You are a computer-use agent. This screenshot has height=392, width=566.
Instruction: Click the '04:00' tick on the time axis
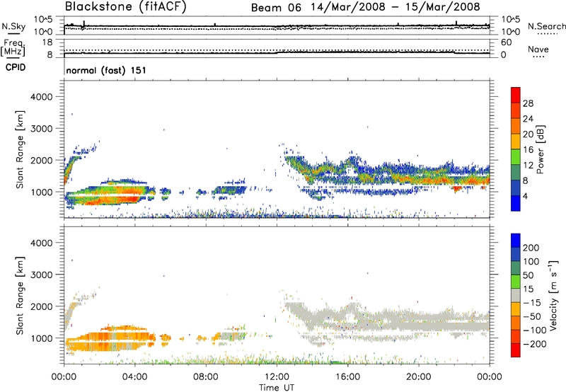(134, 377)
